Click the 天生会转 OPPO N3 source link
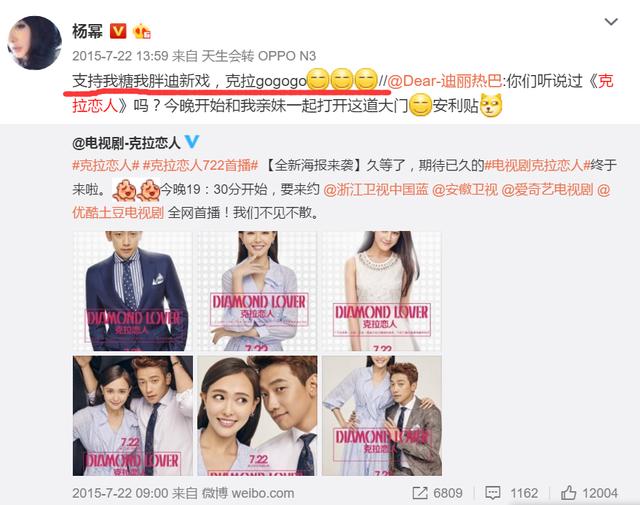This screenshot has width=640, height=505. coord(258,56)
